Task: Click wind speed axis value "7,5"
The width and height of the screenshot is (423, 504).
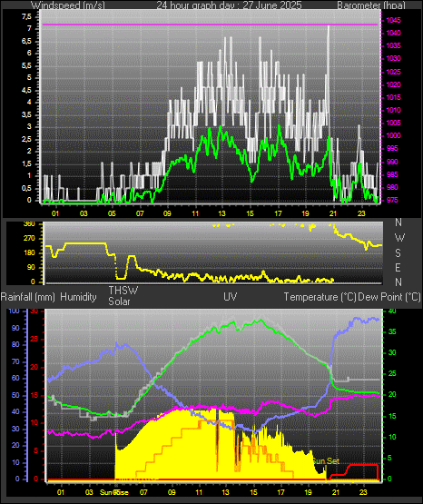Action: pos(26,16)
